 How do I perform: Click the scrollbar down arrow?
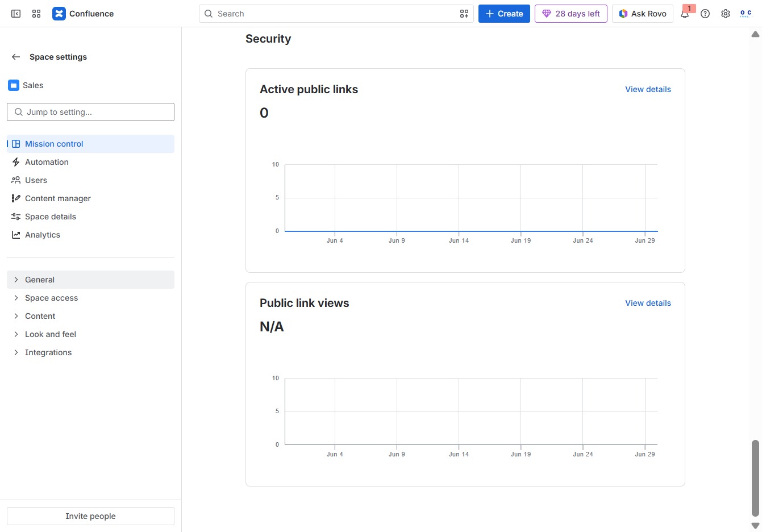(755, 526)
